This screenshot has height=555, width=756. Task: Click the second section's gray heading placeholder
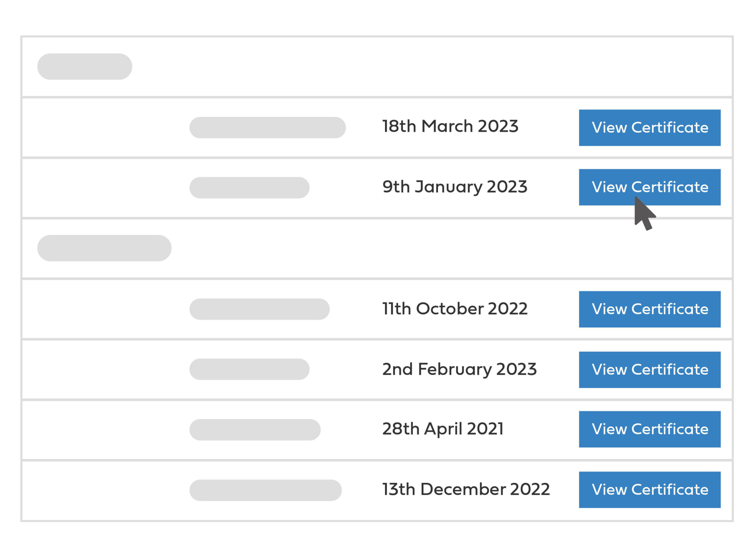(x=105, y=248)
